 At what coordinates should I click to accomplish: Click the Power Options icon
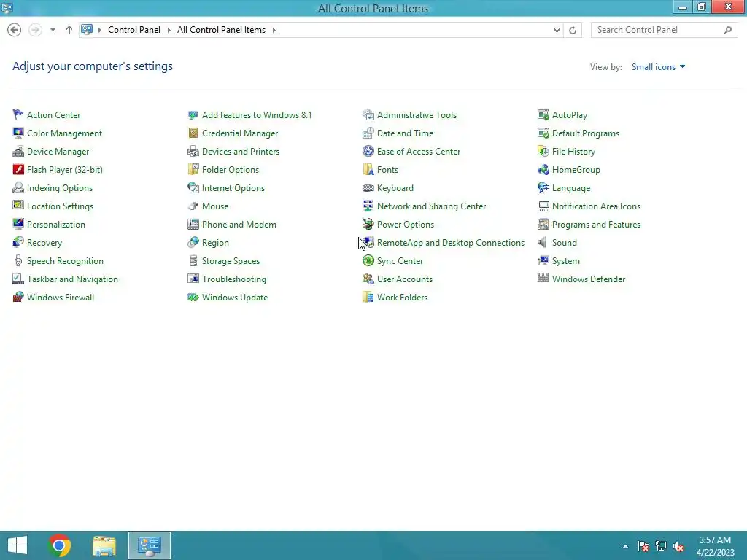368,225
